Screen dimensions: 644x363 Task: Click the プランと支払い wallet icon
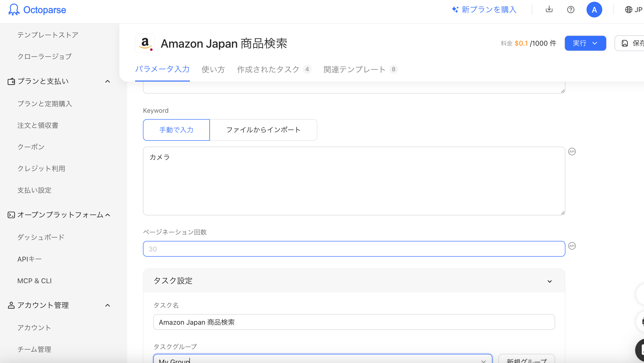(x=11, y=81)
